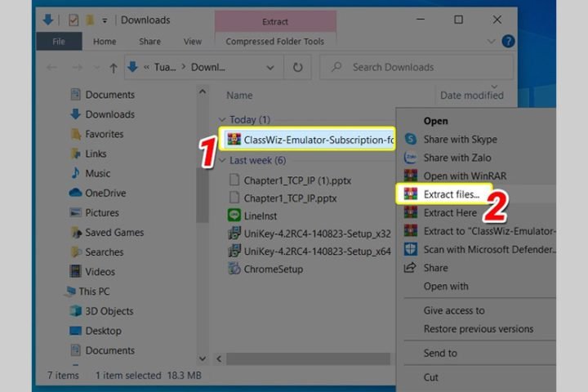Viewport: 588px width, 392px height.
Task: Click the refresh icon beside address bar
Action: (x=298, y=68)
